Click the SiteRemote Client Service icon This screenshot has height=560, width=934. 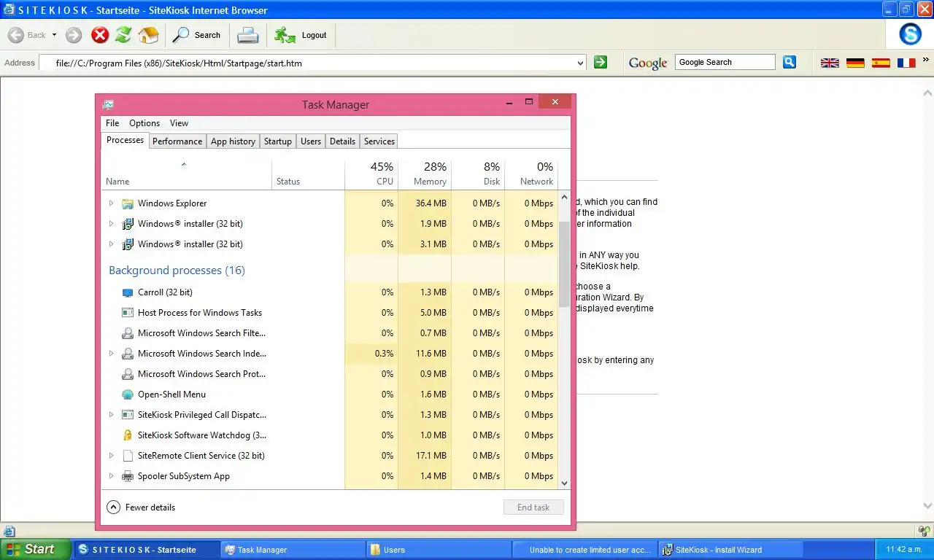[x=128, y=456]
